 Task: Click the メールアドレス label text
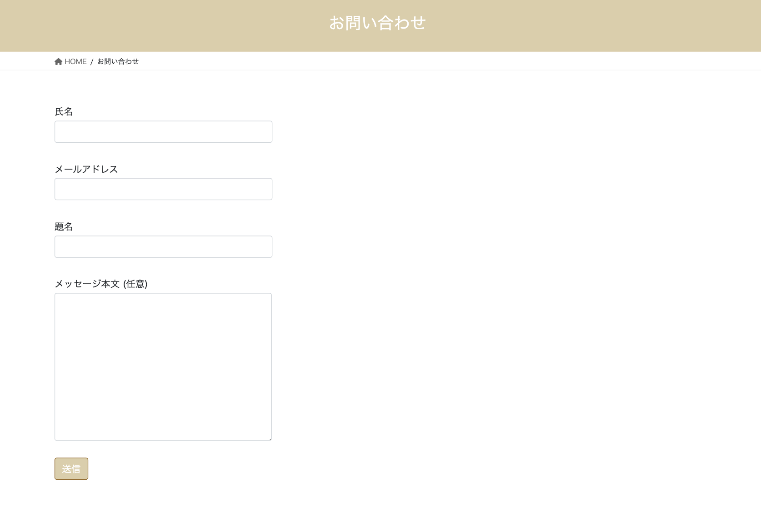click(x=86, y=169)
